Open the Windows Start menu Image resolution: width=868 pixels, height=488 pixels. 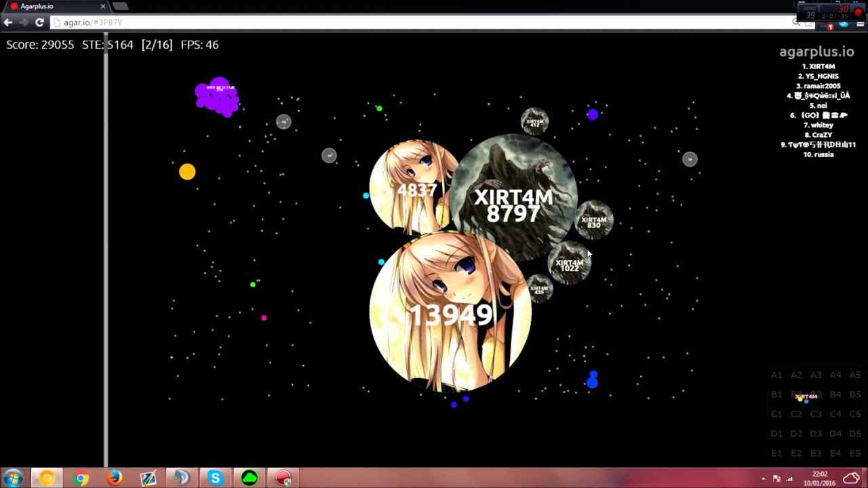click(x=13, y=479)
